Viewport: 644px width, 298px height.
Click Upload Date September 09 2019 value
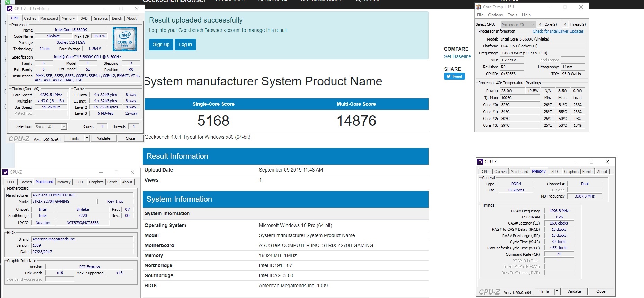(x=291, y=170)
